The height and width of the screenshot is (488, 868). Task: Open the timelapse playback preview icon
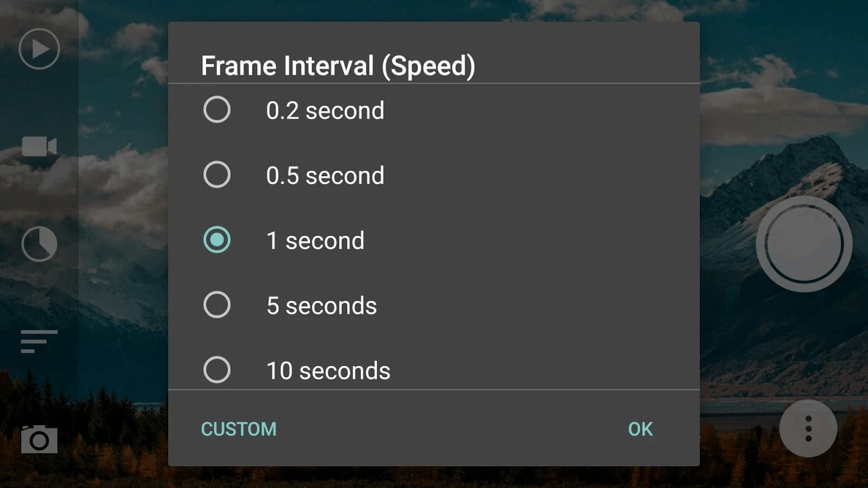pyautogui.click(x=38, y=49)
